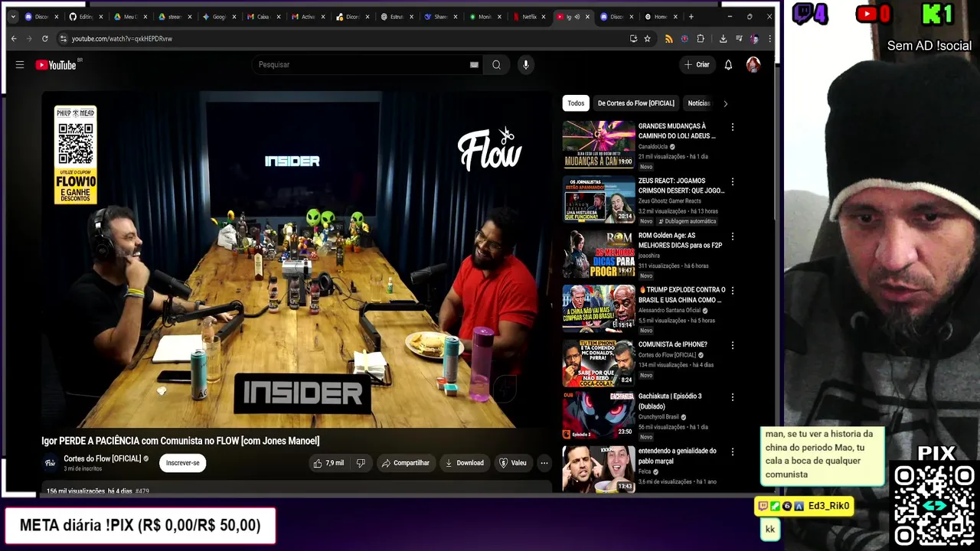Click the Criar create button
This screenshot has height=551, width=980.
697,65
